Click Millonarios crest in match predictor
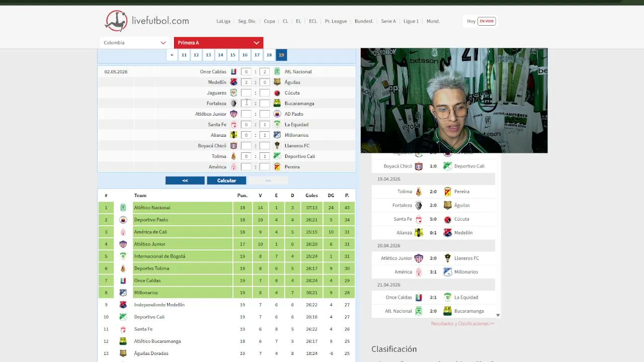The width and height of the screenshot is (644, 362). (x=277, y=135)
